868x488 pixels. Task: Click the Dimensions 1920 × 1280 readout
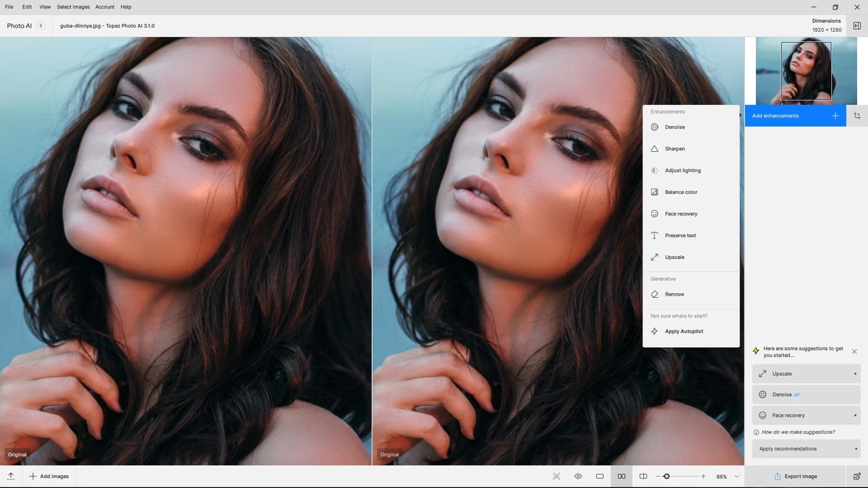826,25
